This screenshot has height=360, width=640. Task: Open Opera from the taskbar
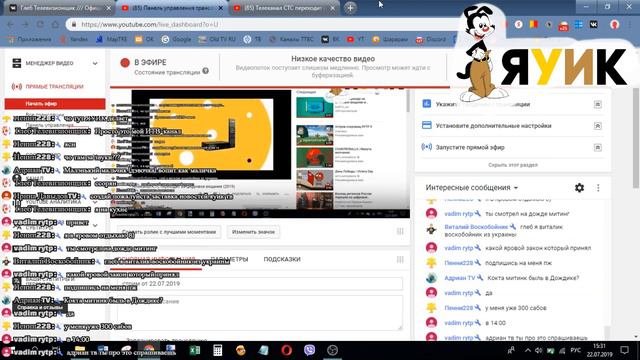point(287,351)
